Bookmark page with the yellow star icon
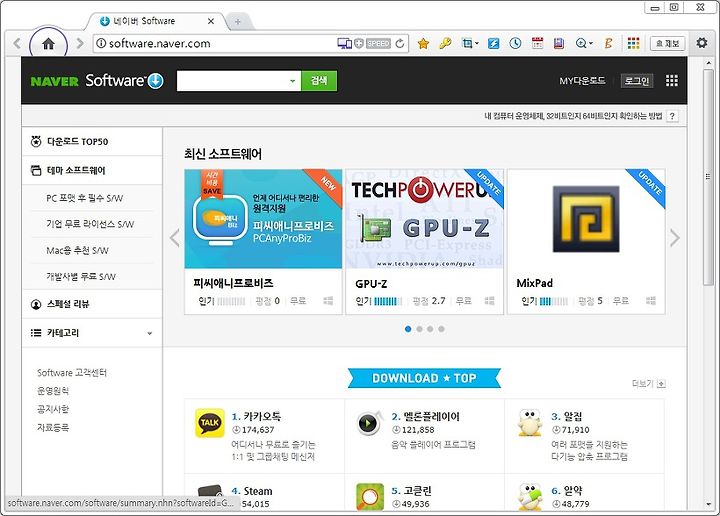The width and height of the screenshot is (720, 516). pyautogui.click(x=423, y=44)
